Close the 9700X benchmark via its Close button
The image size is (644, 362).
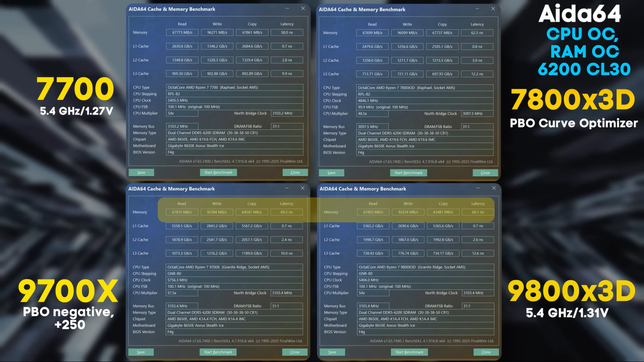(295, 352)
